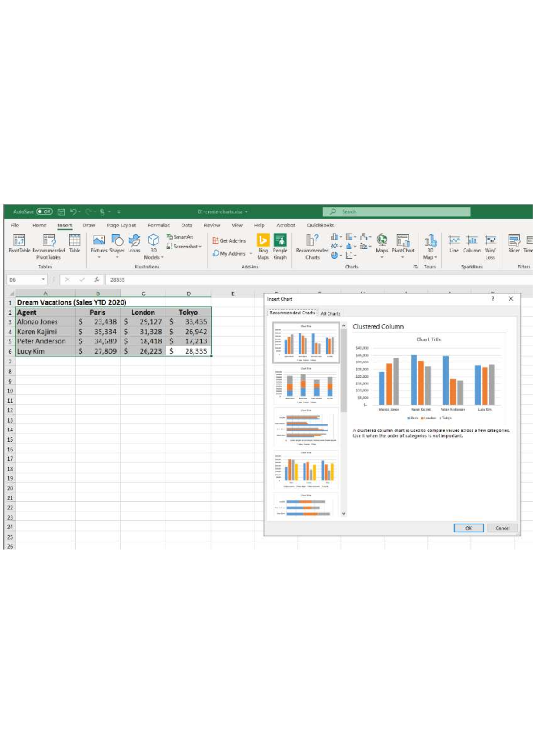Open My Add-ins

click(x=229, y=253)
